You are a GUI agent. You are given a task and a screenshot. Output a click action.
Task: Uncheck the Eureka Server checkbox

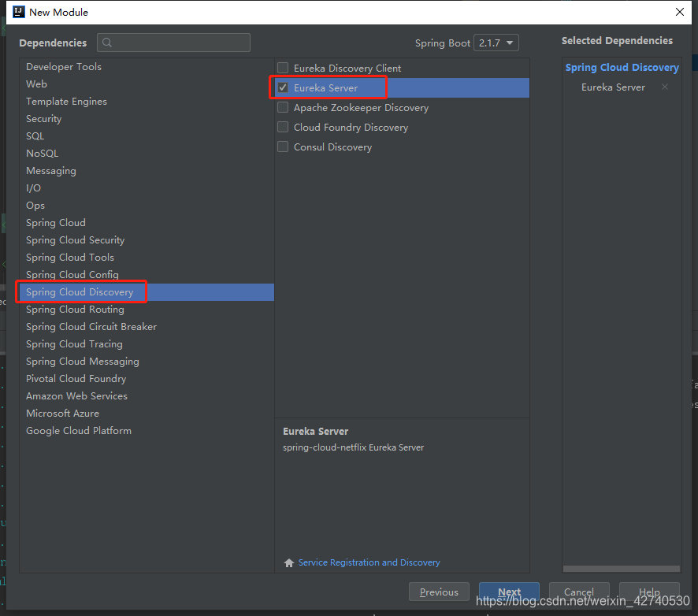283,87
